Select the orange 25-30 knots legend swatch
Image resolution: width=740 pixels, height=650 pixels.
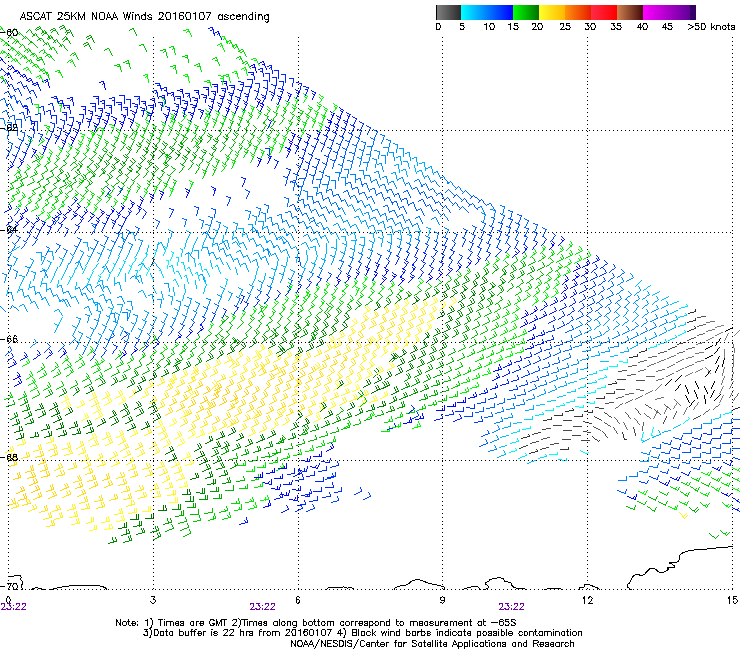coord(578,12)
